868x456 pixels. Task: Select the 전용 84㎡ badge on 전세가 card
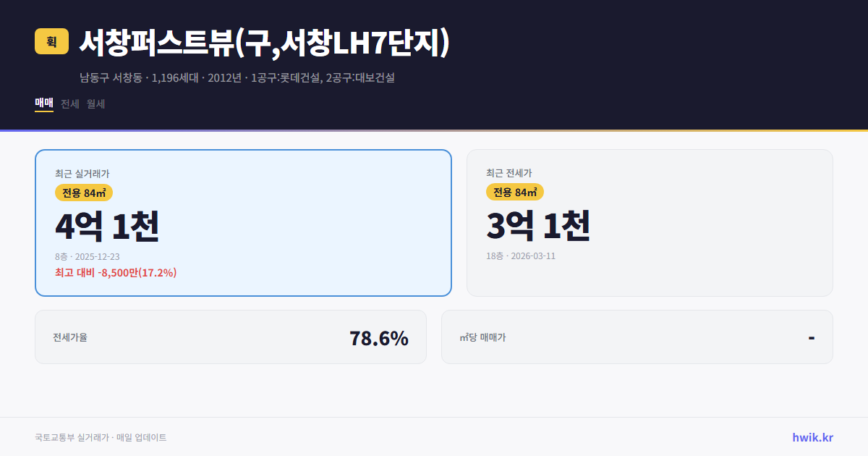[515, 193]
